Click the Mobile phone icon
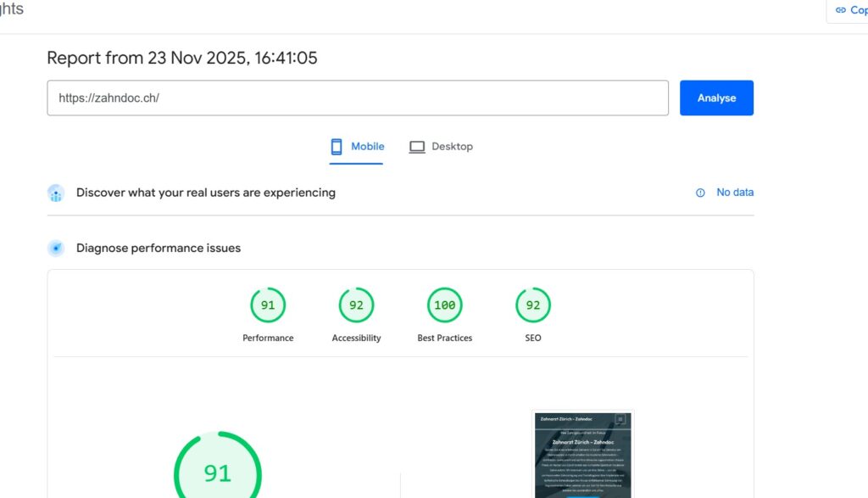This screenshot has width=868, height=498. click(x=337, y=147)
